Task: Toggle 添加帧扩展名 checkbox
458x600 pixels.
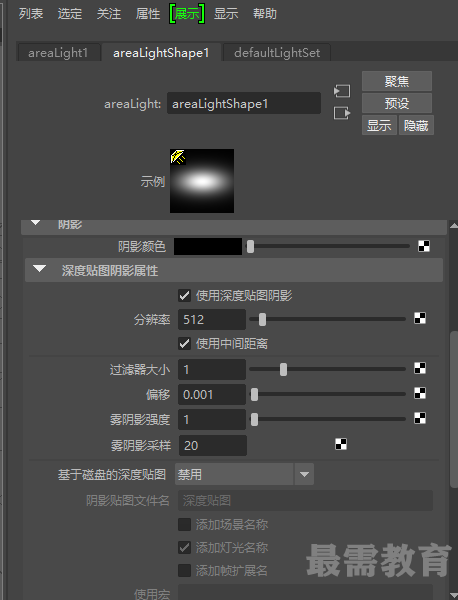Action: [184, 571]
